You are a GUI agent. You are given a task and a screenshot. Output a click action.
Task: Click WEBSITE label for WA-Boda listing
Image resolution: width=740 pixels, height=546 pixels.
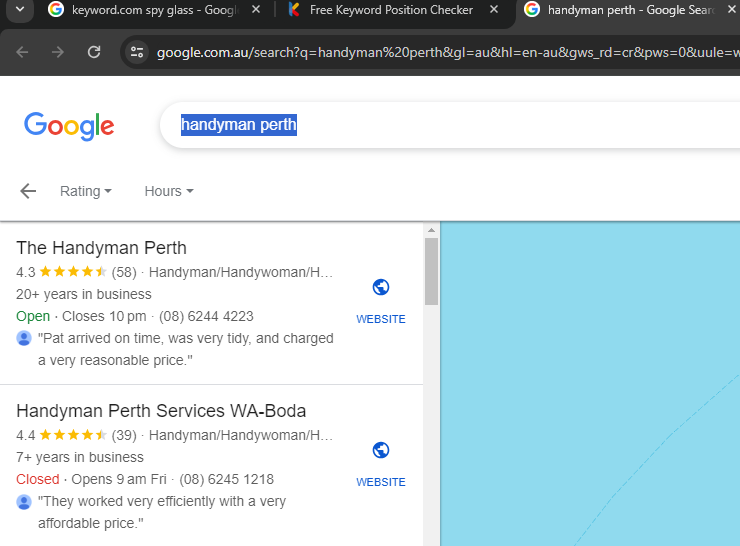point(381,482)
